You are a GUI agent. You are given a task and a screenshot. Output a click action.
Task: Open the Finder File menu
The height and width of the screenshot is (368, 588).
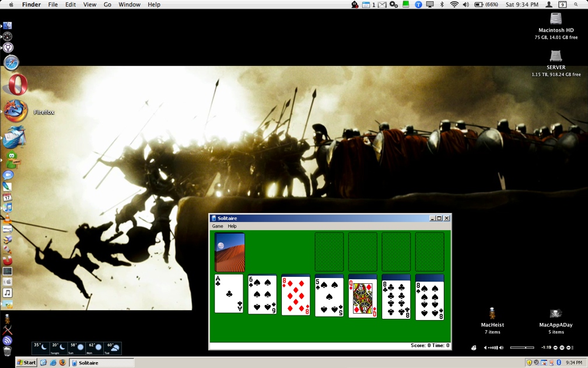pos(53,5)
